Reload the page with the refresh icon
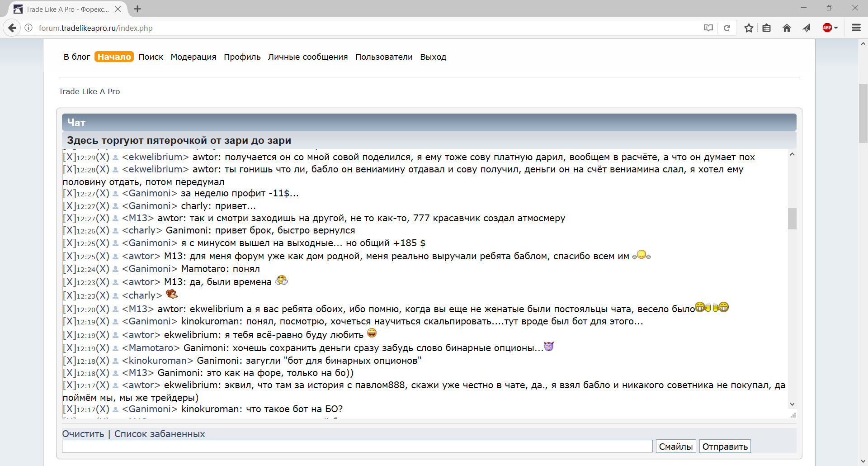Viewport: 868px width, 466px height. point(727,28)
